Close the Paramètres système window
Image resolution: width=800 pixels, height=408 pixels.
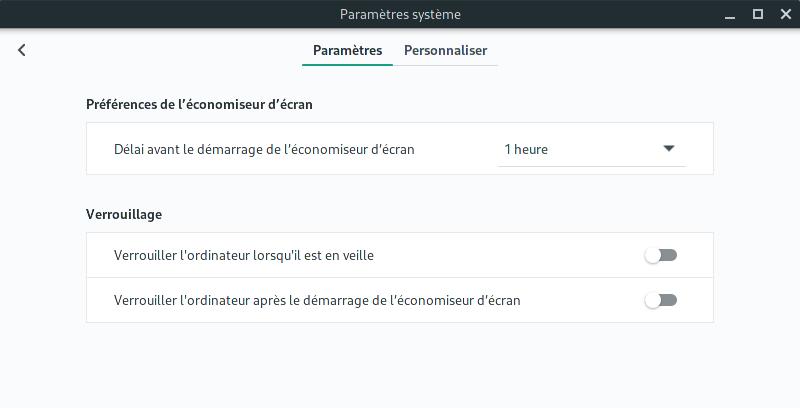tap(786, 14)
